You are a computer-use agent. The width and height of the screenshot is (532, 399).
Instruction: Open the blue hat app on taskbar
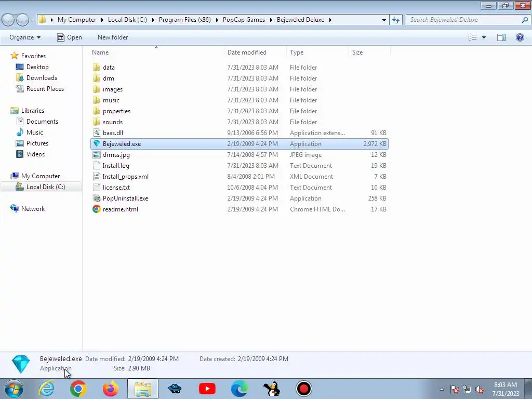coord(175,389)
